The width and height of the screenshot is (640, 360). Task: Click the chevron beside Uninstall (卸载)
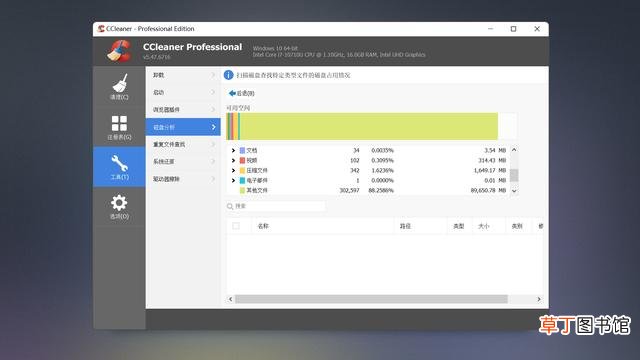coord(213,75)
